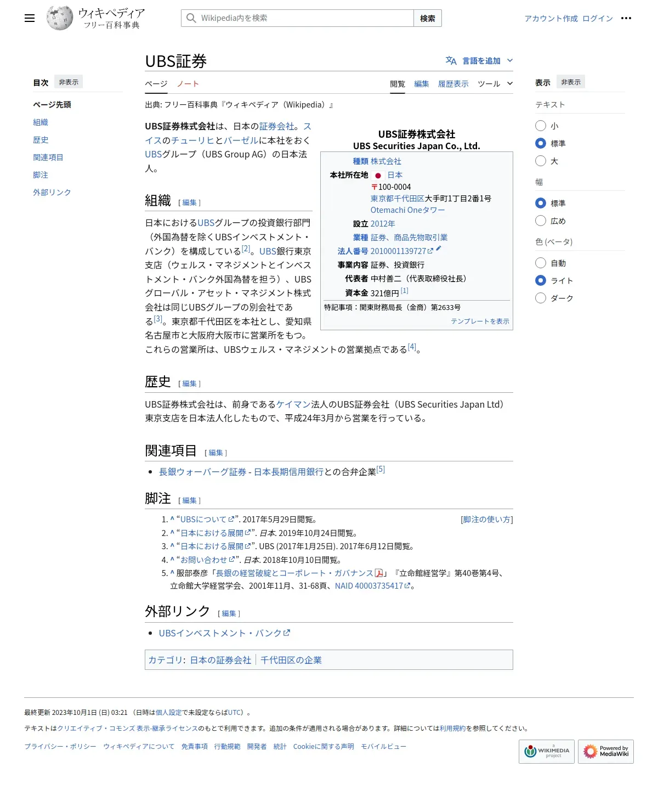Open 千代田区の企業 category link

[291, 660]
